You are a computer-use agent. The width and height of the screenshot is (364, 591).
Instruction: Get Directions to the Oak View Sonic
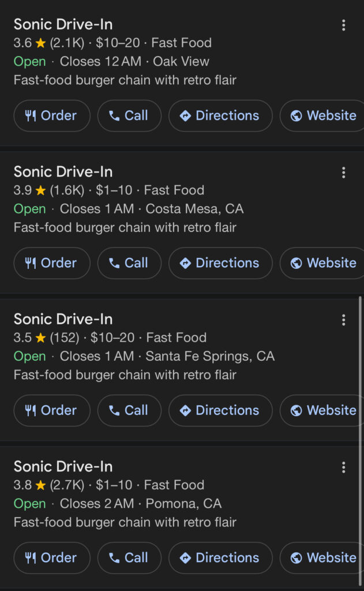click(x=220, y=115)
